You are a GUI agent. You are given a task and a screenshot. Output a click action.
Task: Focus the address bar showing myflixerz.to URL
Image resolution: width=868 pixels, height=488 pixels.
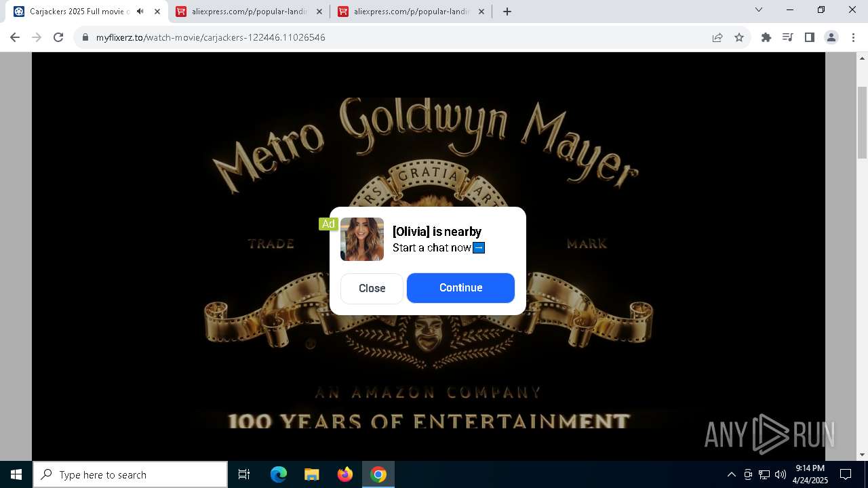click(400, 37)
